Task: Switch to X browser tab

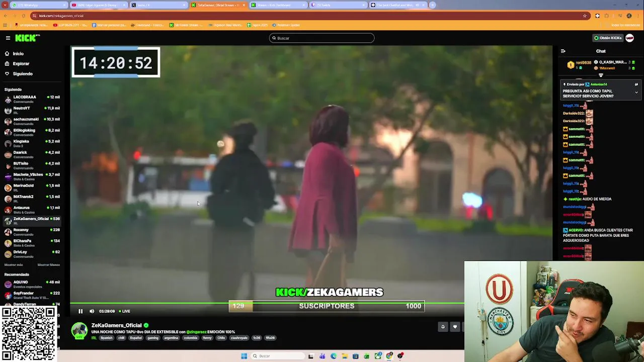Action: [157, 5]
